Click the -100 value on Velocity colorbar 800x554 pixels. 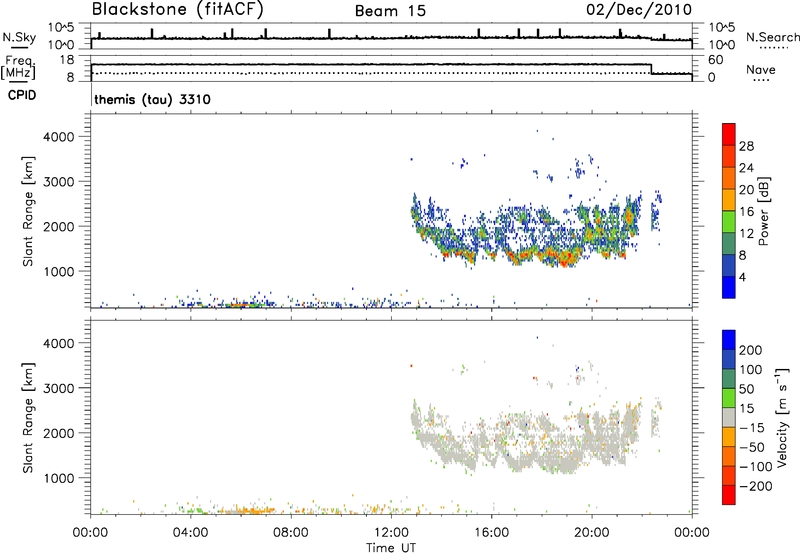click(756, 467)
